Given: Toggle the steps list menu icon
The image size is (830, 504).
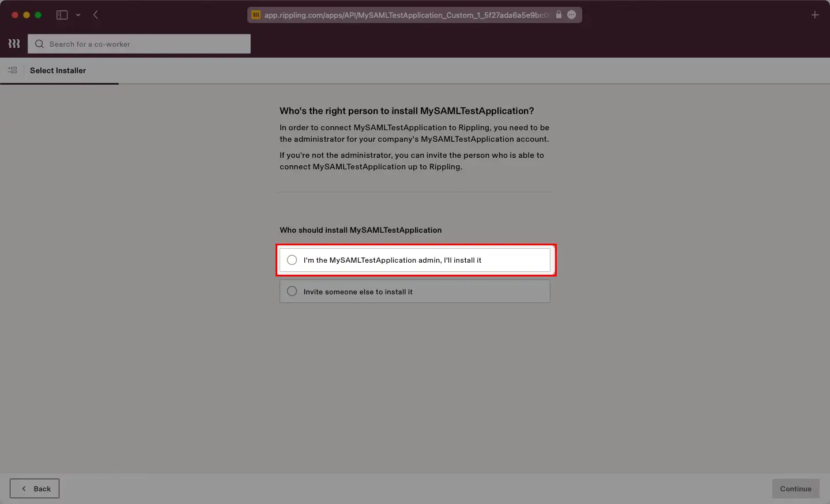Looking at the screenshot, I should 12,70.
